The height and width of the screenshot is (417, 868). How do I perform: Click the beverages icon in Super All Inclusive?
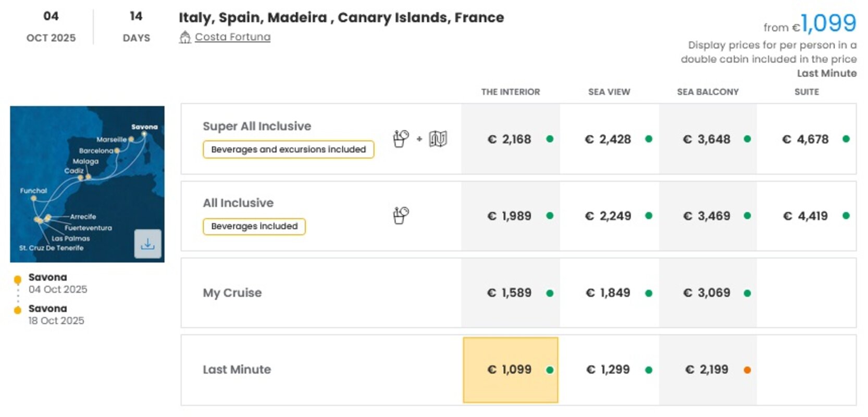[x=401, y=139]
